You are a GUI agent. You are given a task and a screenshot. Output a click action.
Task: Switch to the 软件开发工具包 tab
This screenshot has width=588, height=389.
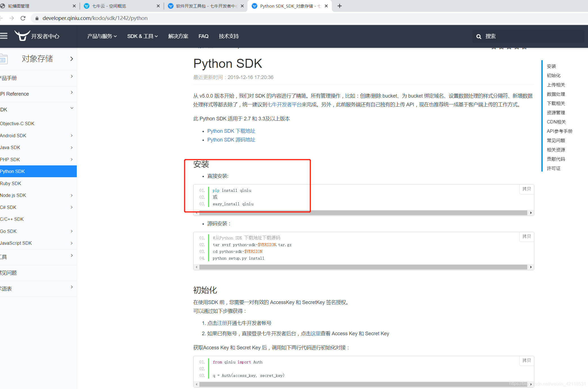[206, 6]
